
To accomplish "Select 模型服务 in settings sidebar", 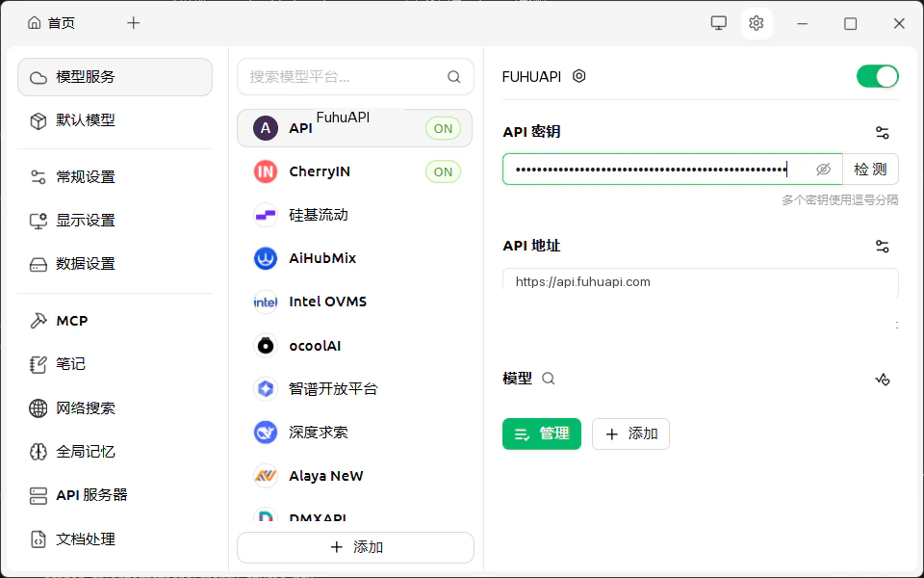I will 115,77.
